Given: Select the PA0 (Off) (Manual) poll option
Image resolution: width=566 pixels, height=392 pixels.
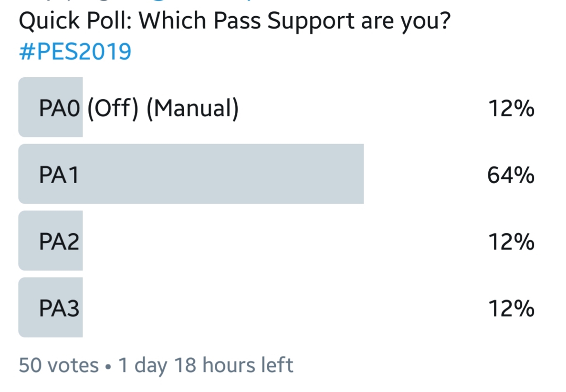Looking at the screenshot, I should (x=138, y=109).
